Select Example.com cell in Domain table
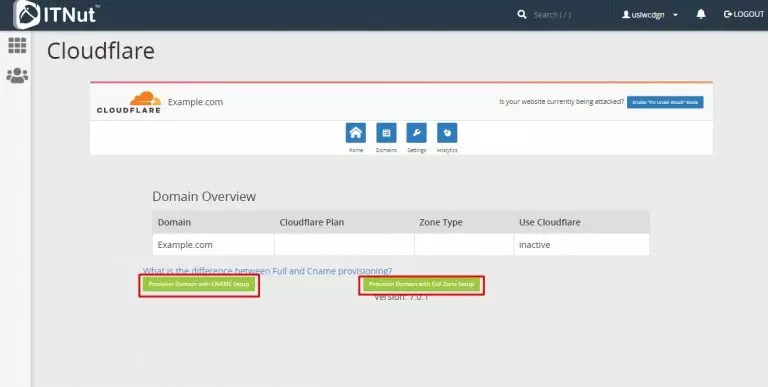The height and width of the screenshot is (387, 768). click(213, 244)
